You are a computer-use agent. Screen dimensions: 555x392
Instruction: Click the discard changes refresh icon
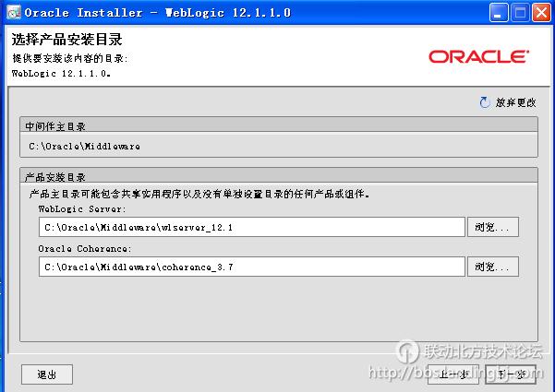[485, 102]
